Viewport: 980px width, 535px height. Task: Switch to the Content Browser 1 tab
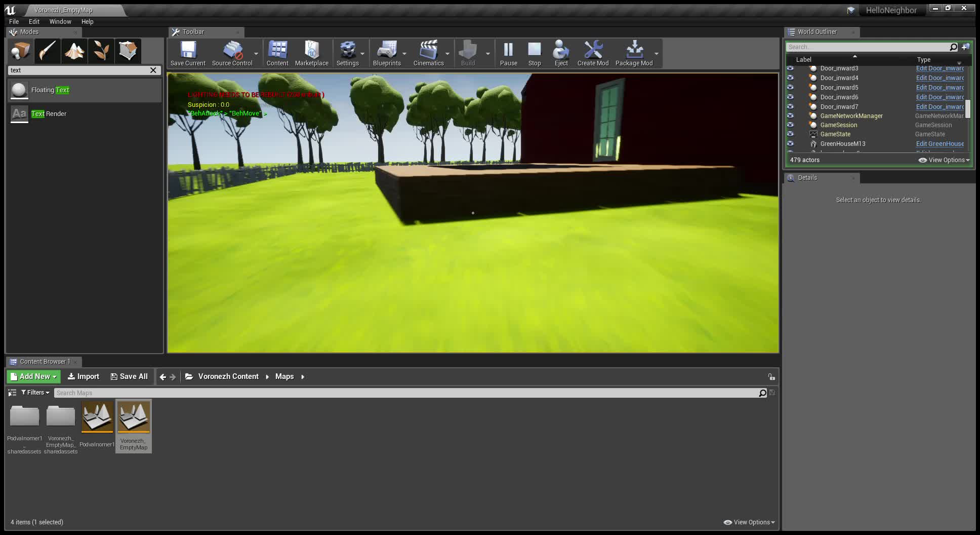(x=45, y=362)
